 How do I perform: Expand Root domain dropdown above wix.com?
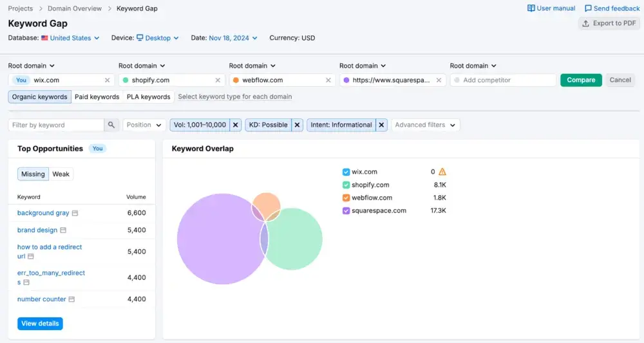click(x=31, y=66)
